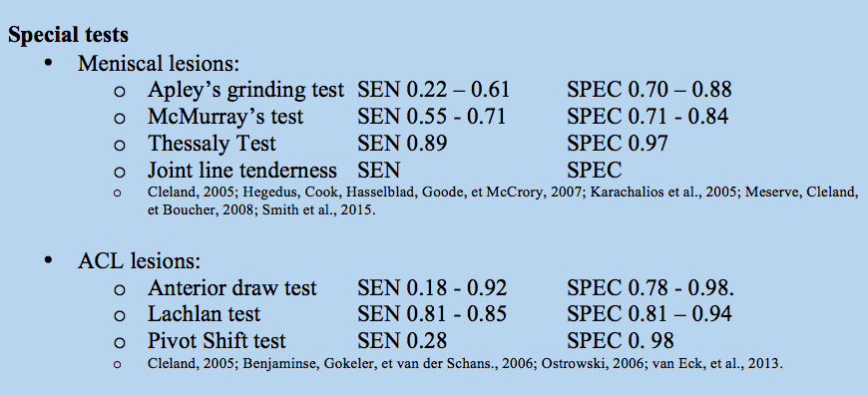Viewport: 868px width, 395px height.
Task: Click 'SPEC 0.70 – 0.88' value
Action: (x=649, y=90)
